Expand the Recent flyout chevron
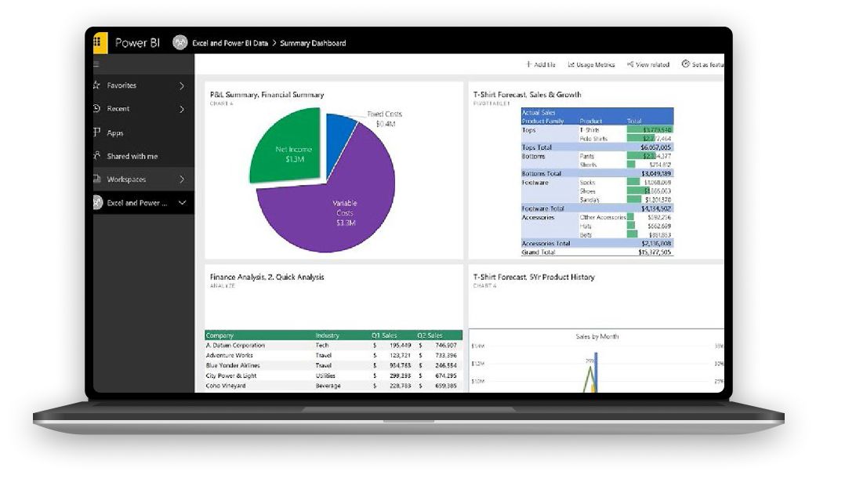This screenshot has height=504, width=856. (x=182, y=109)
